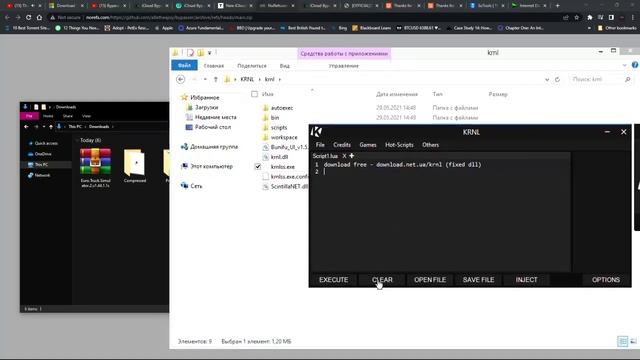Open the Главная ribbon tab

coord(214,66)
